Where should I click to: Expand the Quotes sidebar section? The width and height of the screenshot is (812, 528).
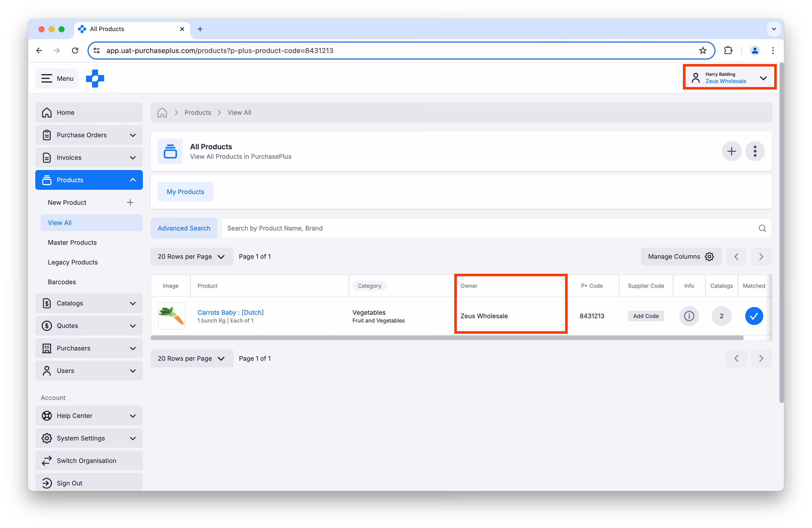coord(89,325)
